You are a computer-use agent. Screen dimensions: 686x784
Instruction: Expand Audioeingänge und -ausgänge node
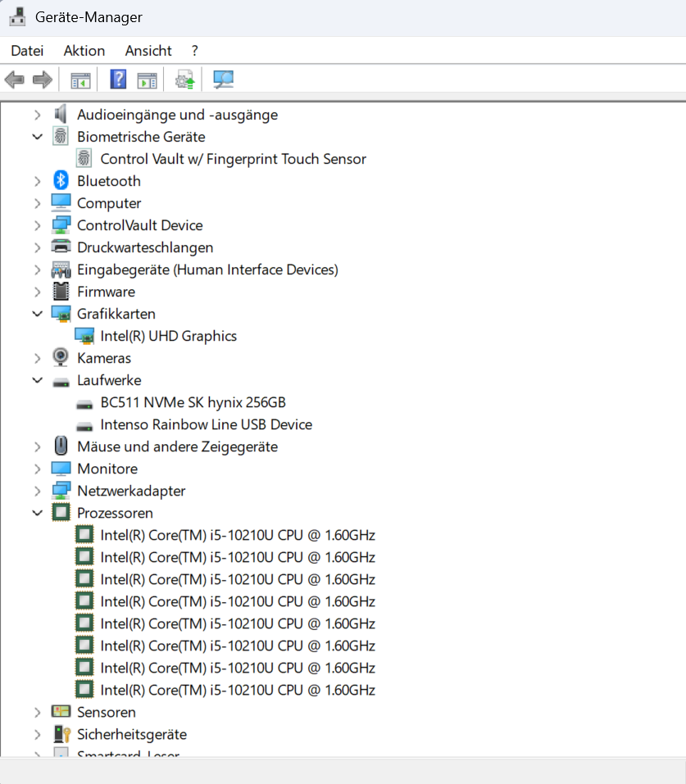click(38, 115)
